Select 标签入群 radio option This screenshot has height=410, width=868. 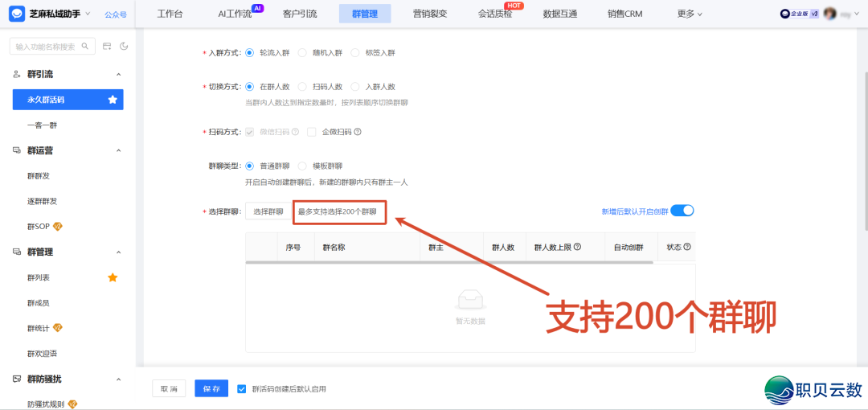click(355, 53)
